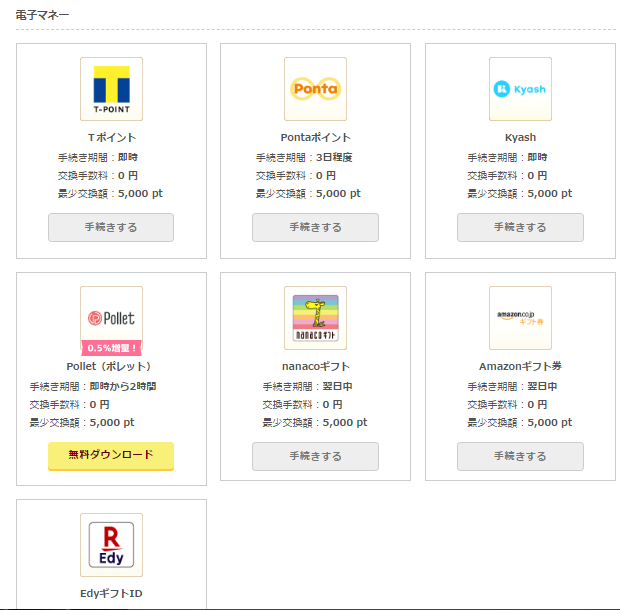Click 交換手数料：0 円 on Pollet card

tap(70, 404)
